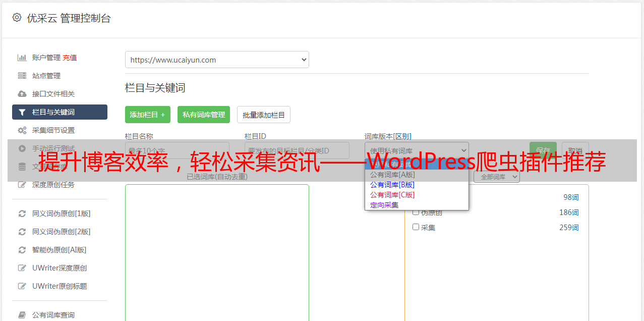Viewport: 644px width, 321px height.
Task: Click the red 充值 link
Action: (70, 58)
